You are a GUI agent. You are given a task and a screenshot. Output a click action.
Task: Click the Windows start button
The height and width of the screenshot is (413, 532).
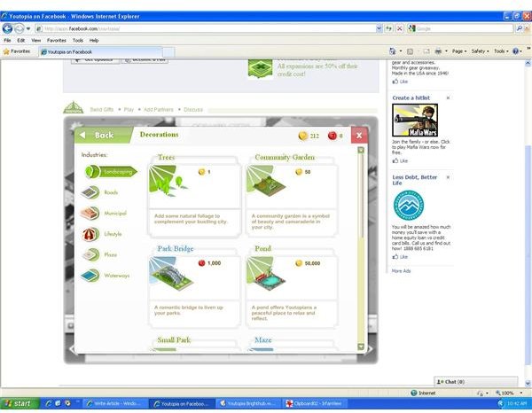point(19,403)
